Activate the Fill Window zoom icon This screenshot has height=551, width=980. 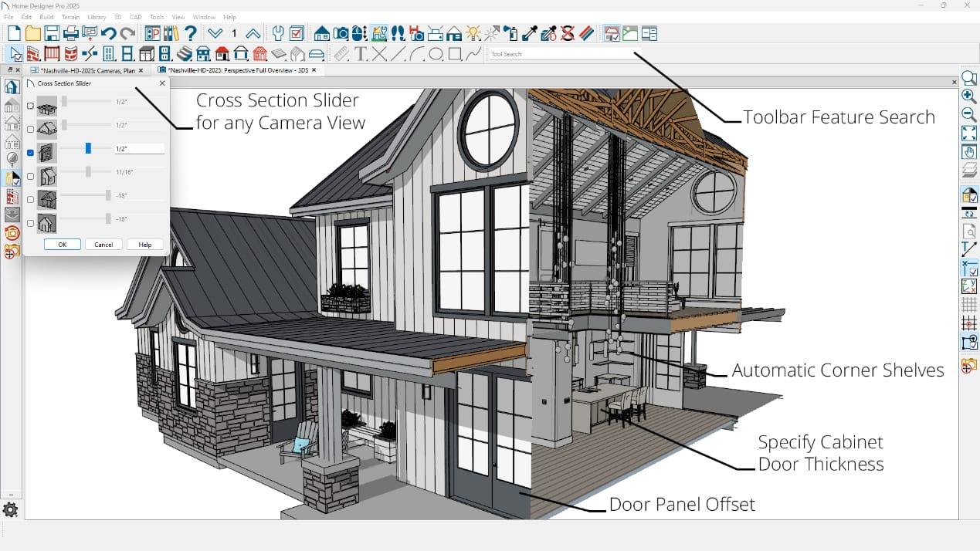point(970,133)
